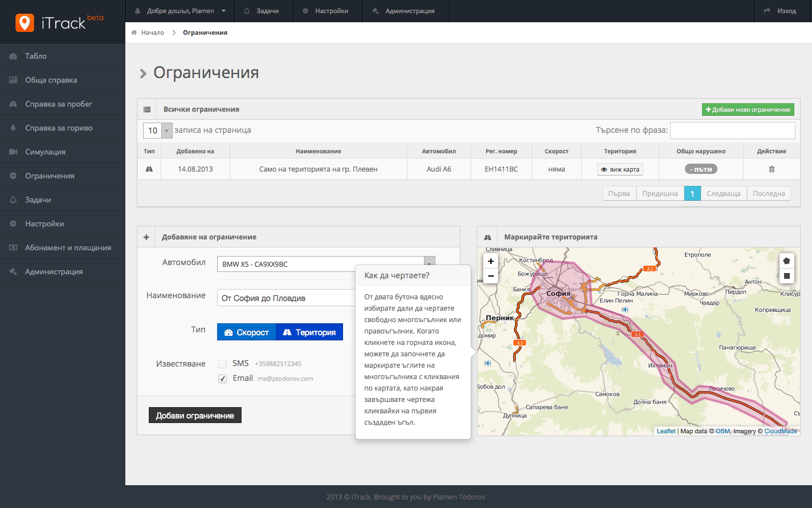The width and height of the screenshot is (812, 508).
Task: Open the Leaflet attribution link
Action: point(666,431)
